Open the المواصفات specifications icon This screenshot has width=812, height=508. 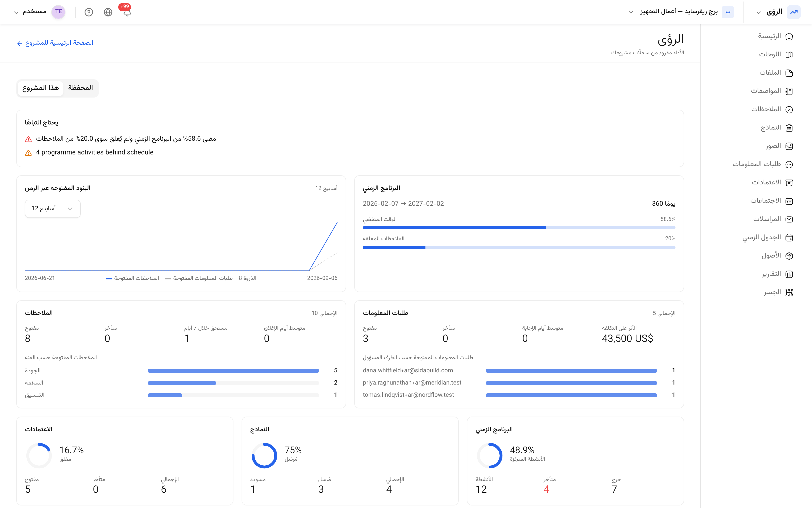click(789, 91)
